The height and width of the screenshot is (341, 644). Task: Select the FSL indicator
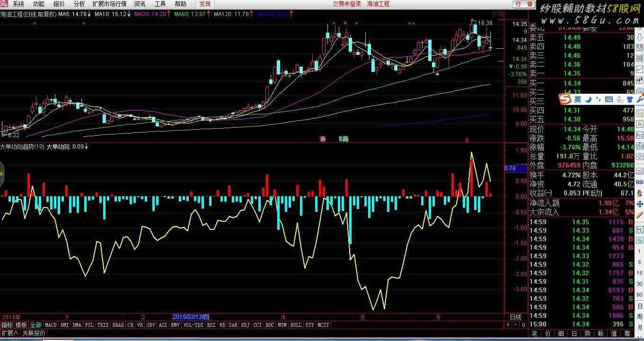tap(89, 325)
